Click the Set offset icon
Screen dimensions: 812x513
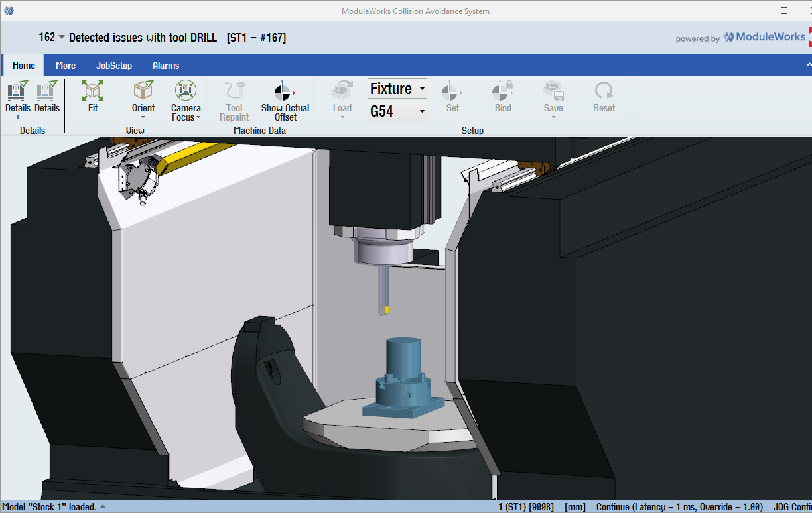(x=452, y=91)
